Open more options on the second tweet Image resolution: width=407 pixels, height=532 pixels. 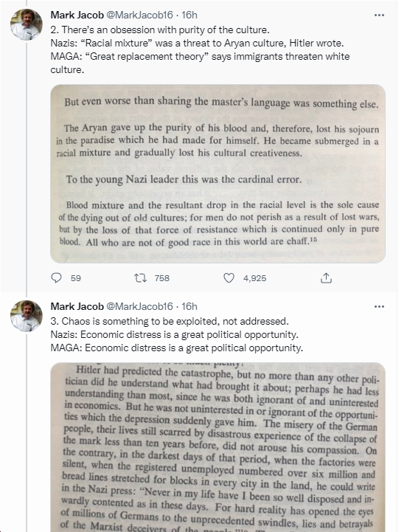pos(379,15)
